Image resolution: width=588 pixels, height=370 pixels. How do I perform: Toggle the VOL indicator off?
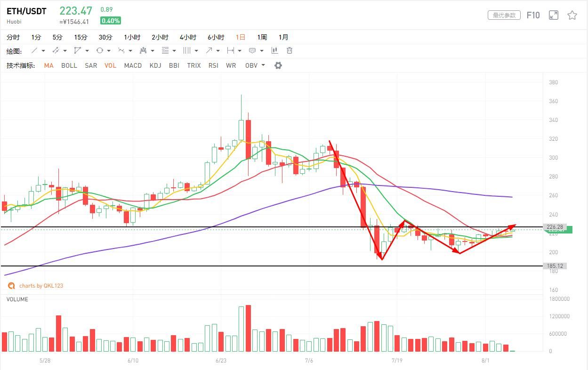point(110,65)
